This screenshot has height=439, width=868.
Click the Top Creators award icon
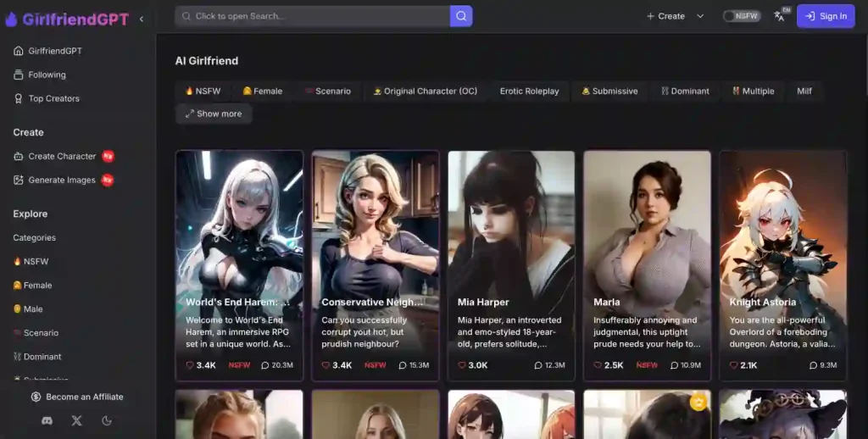(x=19, y=98)
